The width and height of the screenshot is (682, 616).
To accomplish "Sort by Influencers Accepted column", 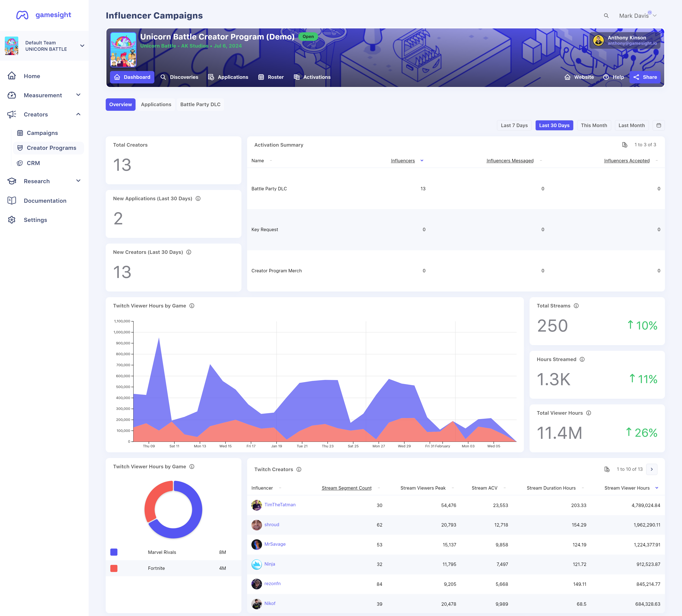I will tap(627, 161).
